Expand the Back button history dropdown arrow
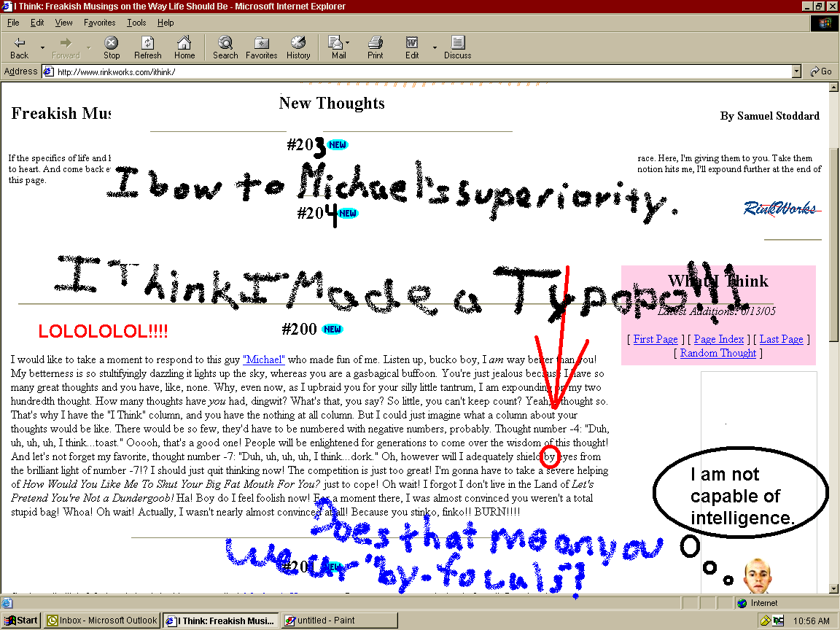 (42, 48)
